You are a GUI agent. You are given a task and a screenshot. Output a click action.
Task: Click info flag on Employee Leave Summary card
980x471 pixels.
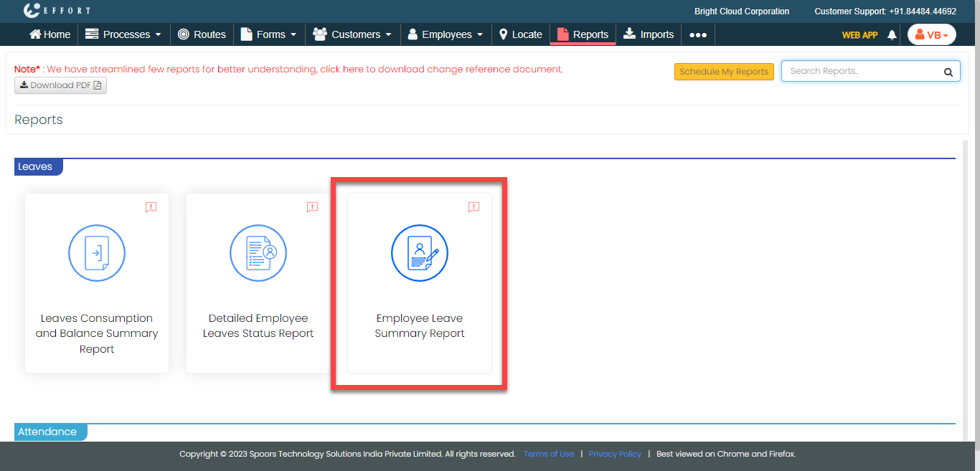[473, 207]
